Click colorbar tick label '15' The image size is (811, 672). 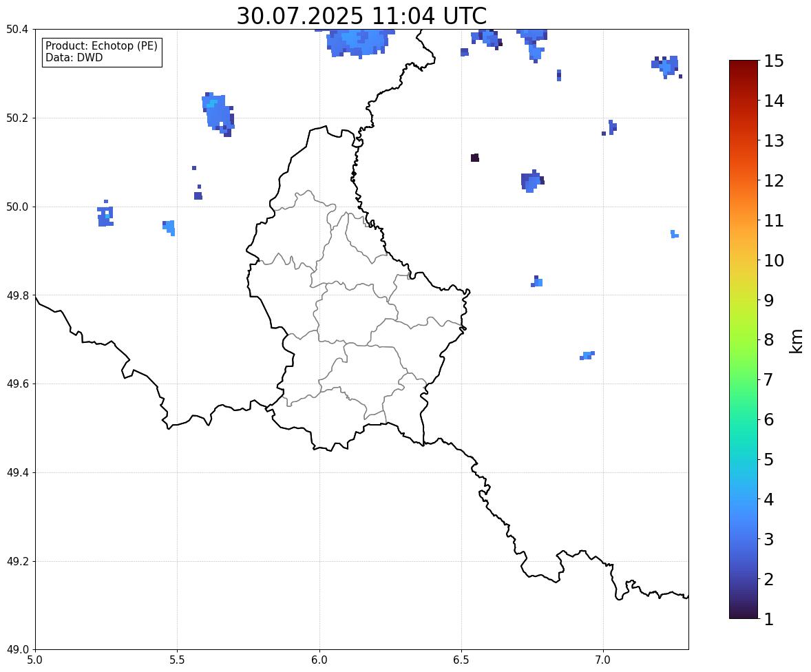(x=774, y=61)
